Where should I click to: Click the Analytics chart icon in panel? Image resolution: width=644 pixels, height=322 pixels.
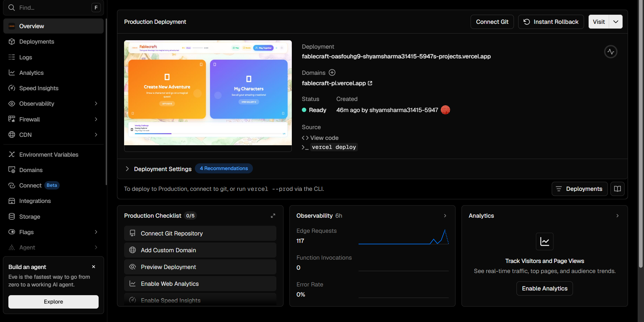click(x=545, y=241)
